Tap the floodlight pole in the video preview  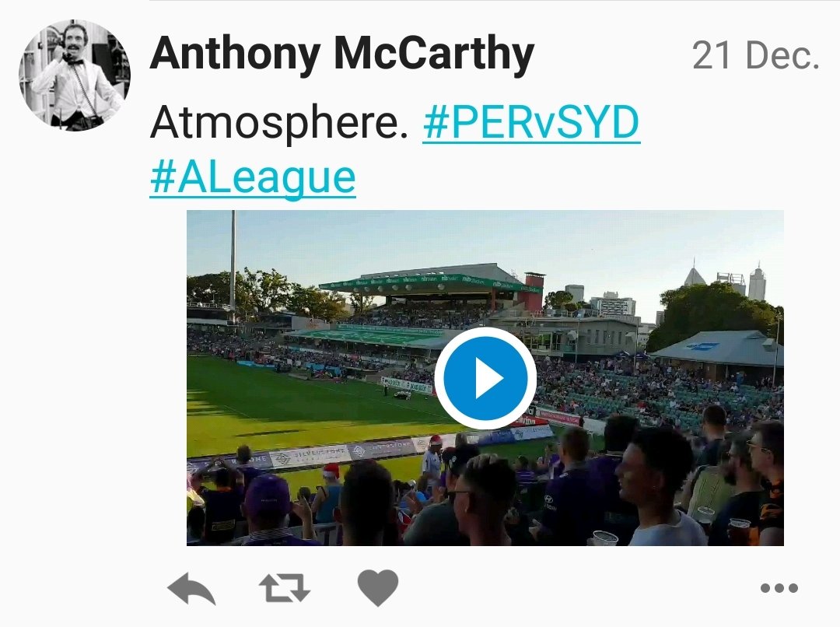[x=233, y=265]
